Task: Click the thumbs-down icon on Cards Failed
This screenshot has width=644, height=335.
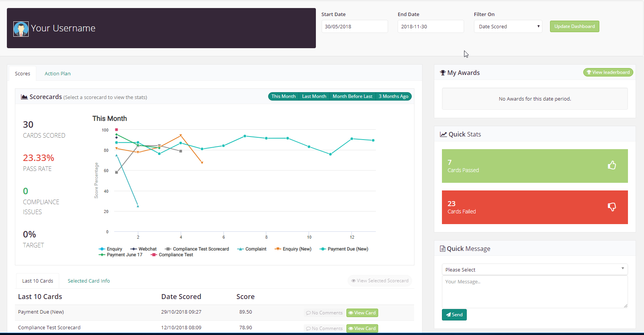Action: (612, 207)
